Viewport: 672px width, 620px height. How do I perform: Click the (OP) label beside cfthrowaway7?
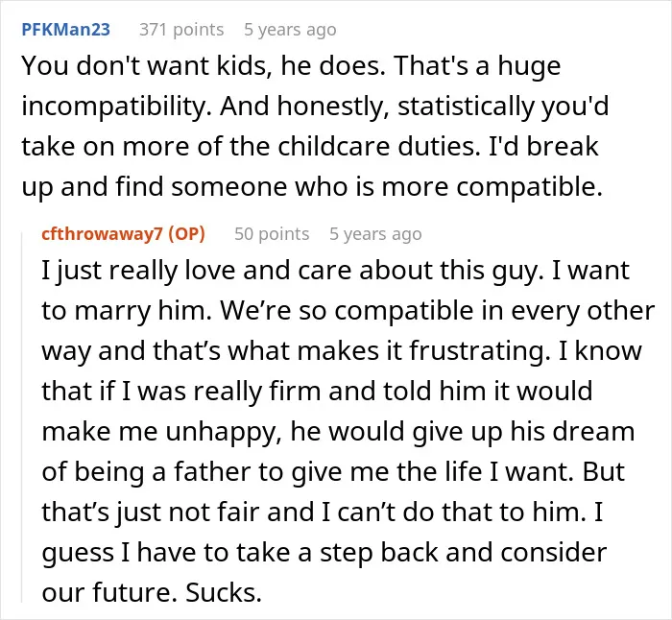tap(186, 234)
